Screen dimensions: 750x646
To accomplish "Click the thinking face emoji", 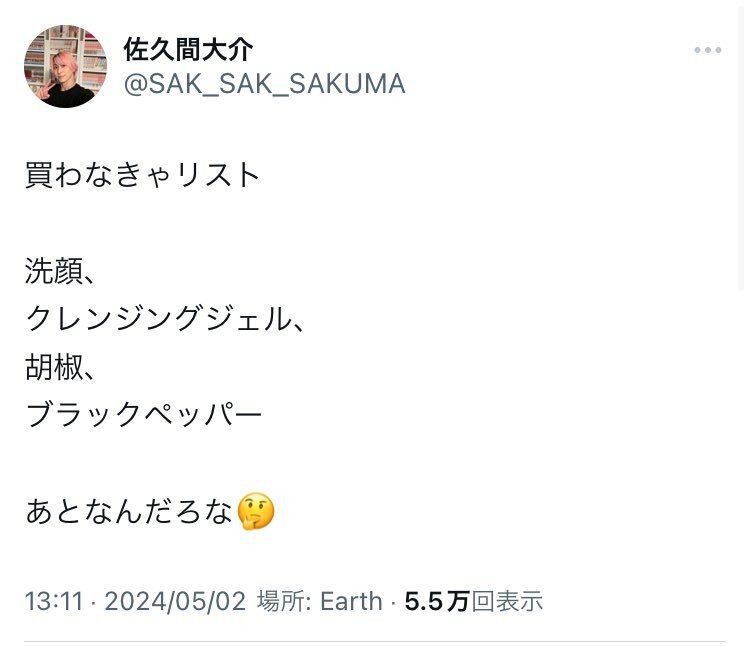I will click(x=256, y=512).
